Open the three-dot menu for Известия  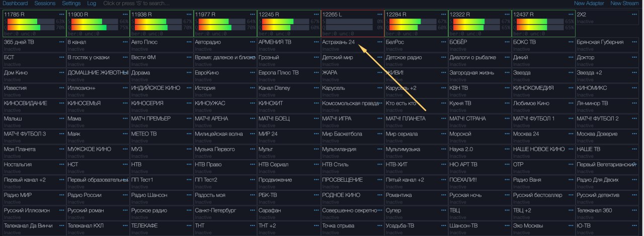61,88
